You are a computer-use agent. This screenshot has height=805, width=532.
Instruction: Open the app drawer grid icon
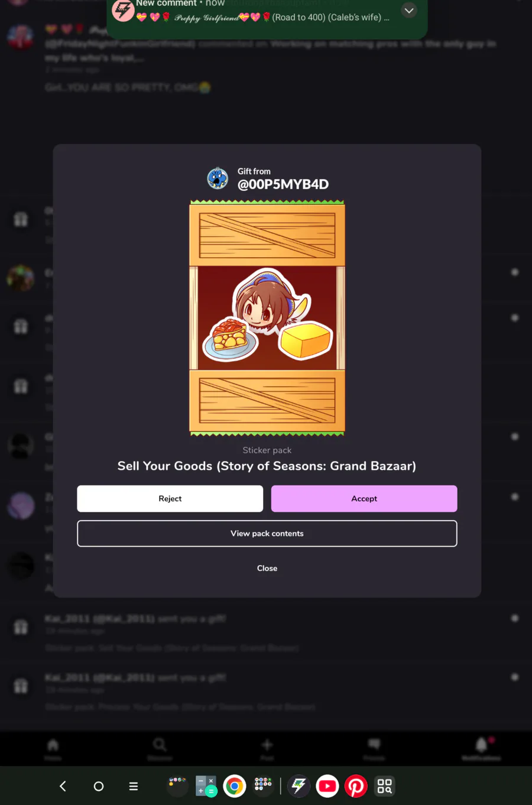263,785
